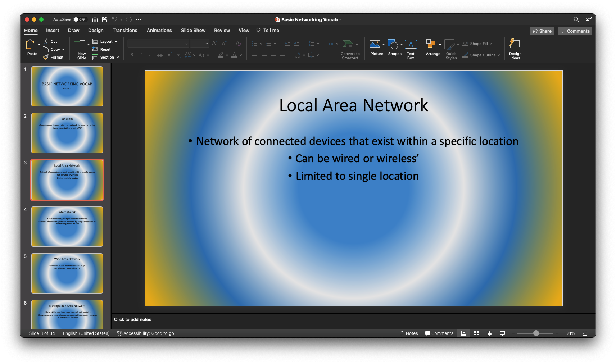Toggle Strikethrough formatting
616x364 pixels.
coord(160,55)
